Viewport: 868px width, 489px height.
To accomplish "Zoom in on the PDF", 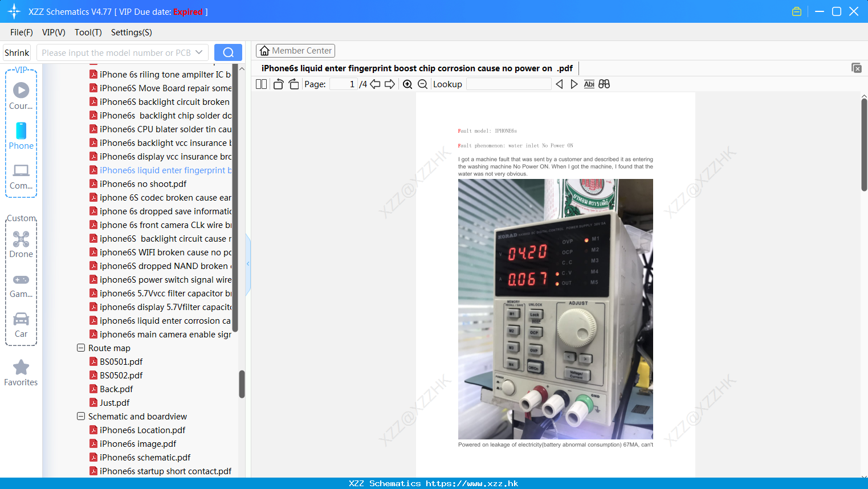I will 407,84.
